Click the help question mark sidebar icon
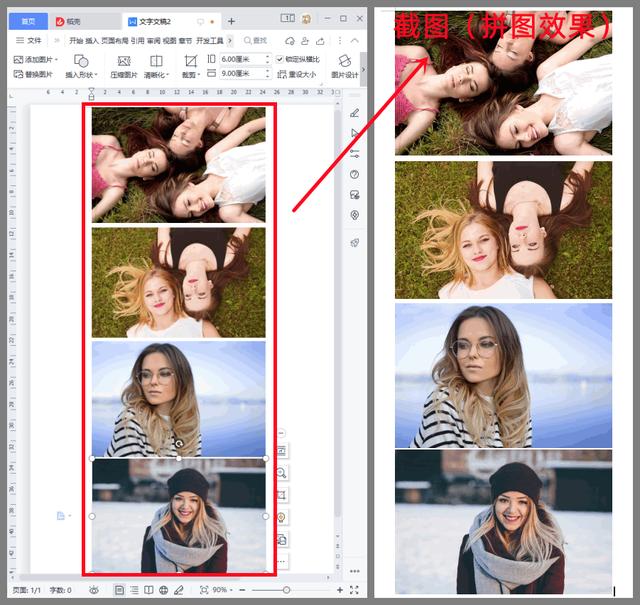The image size is (640, 605). (354, 174)
